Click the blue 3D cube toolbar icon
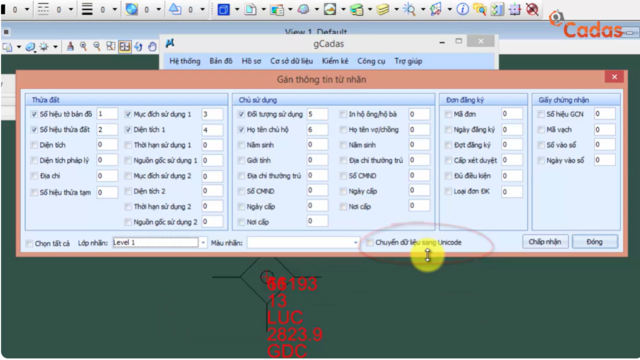Viewport: 640px width, 360px height. coord(223,9)
